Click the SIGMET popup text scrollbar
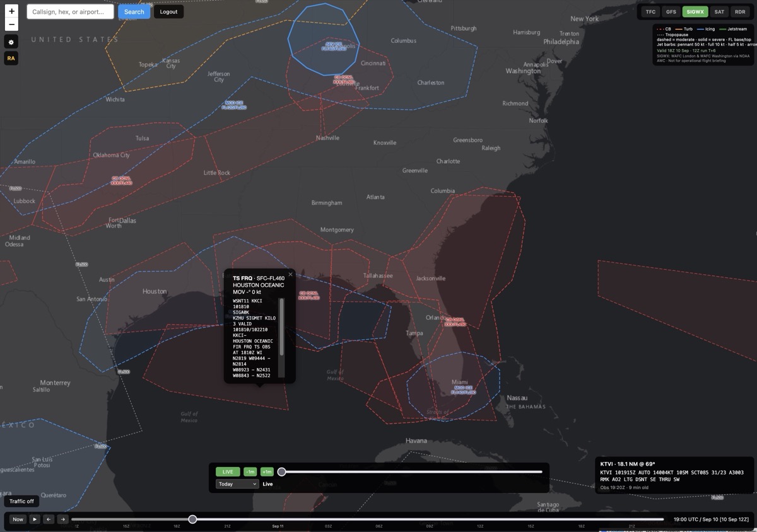This screenshot has height=532, width=757. pyautogui.click(x=282, y=326)
